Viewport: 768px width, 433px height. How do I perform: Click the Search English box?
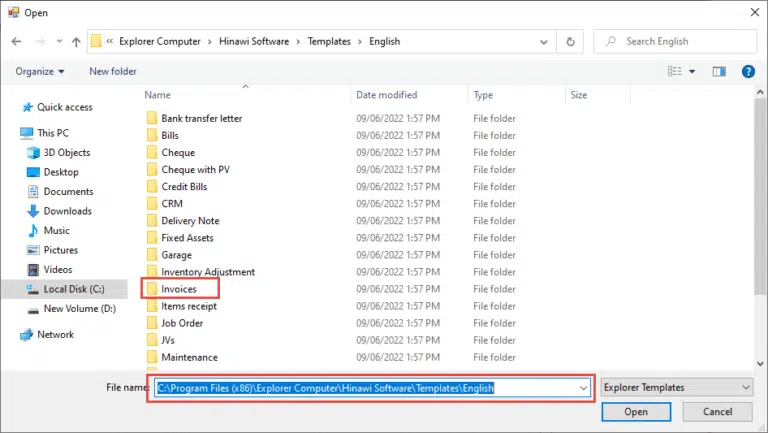click(x=675, y=42)
